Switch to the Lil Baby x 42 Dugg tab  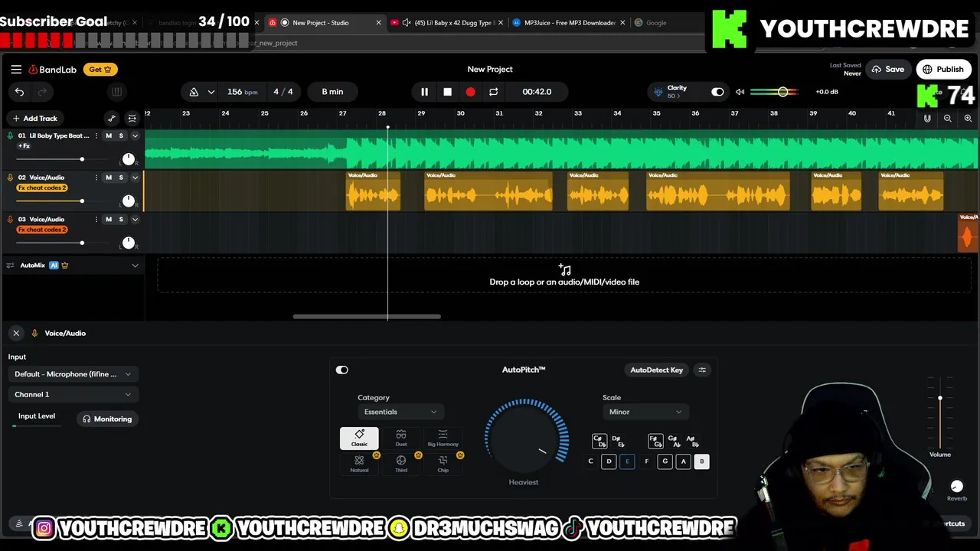[448, 23]
